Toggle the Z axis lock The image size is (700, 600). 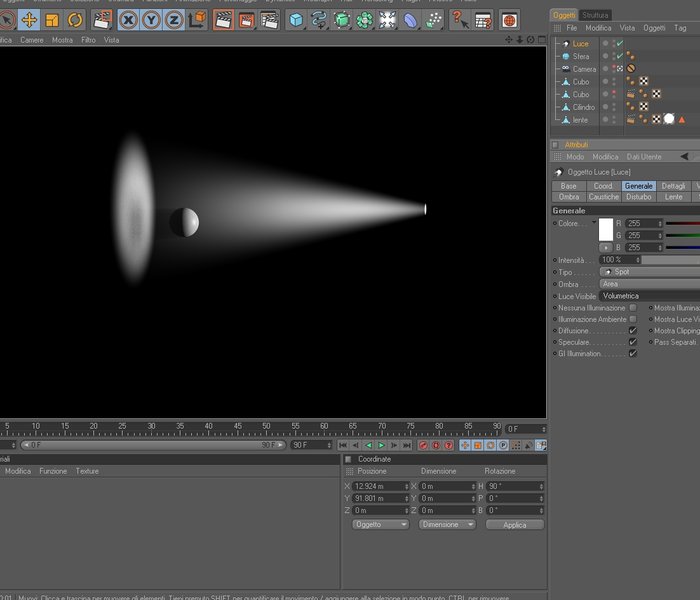click(x=174, y=20)
